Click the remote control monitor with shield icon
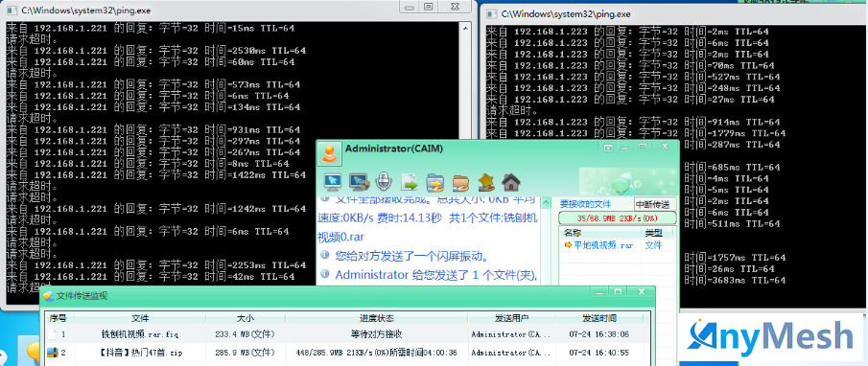868x366 pixels. point(358,181)
